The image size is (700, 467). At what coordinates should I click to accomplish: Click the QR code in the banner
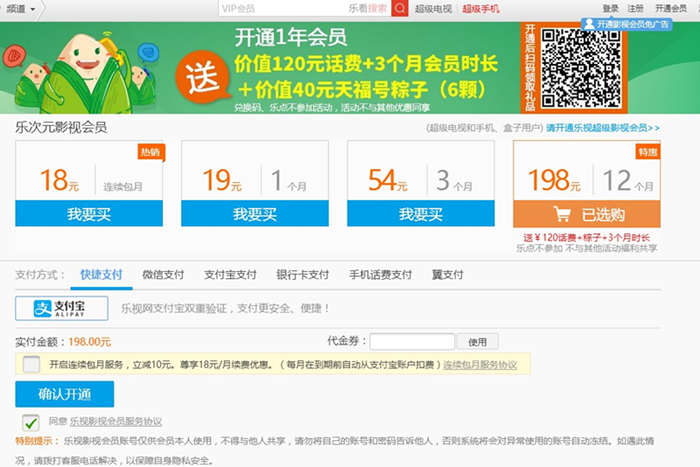point(581,68)
